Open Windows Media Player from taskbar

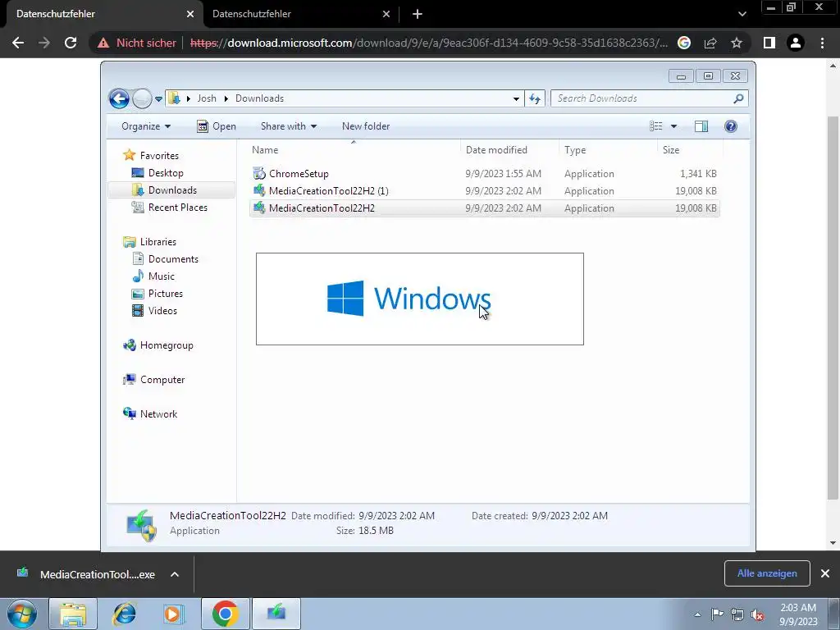[173, 614]
